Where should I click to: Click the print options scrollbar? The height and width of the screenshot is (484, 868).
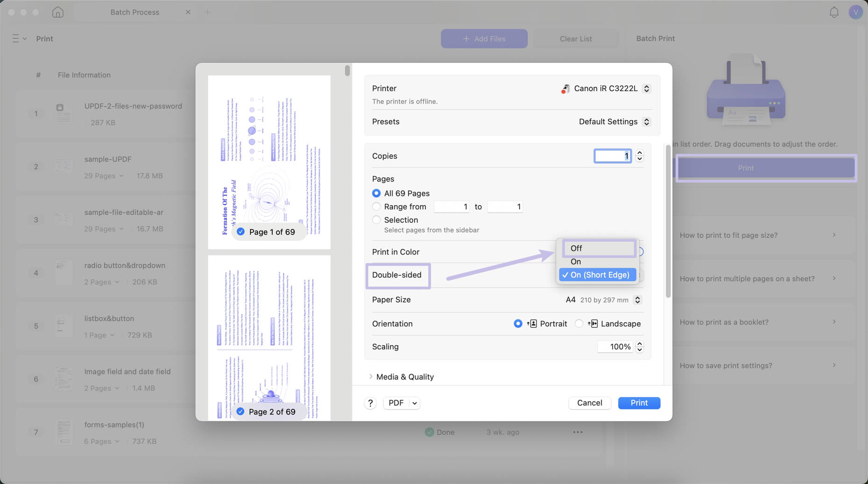tap(668, 221)
